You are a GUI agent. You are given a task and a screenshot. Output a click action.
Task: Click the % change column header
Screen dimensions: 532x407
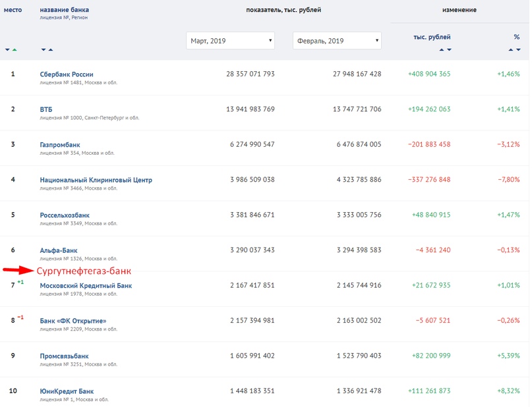(x=517, y=37)
